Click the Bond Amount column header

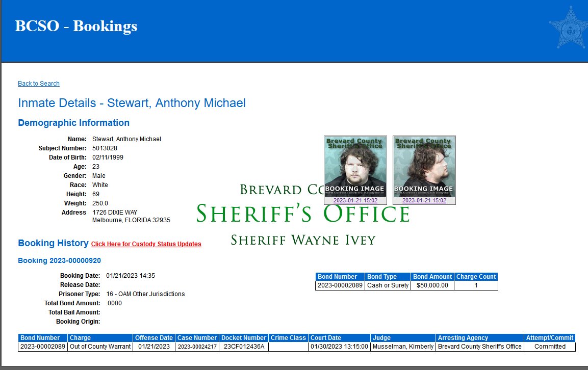(432, 277)
